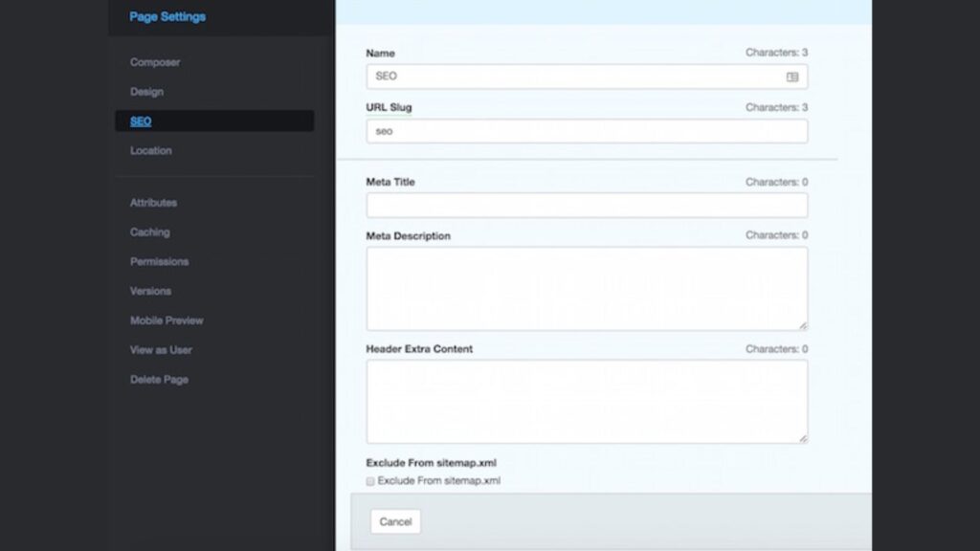This screenshot has width=980, height=551.
Task: Select the SEO page setting
Action: [214, 121]
